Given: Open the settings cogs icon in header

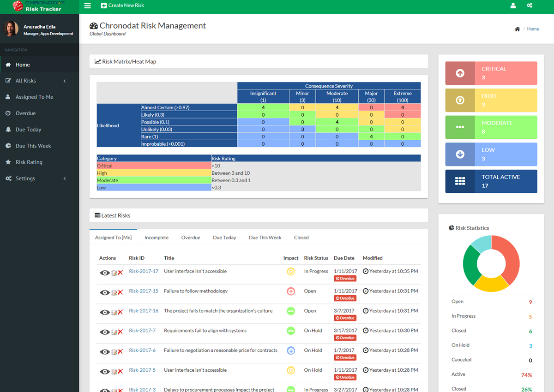Looking at the screenshot, I should click(530, 6).
